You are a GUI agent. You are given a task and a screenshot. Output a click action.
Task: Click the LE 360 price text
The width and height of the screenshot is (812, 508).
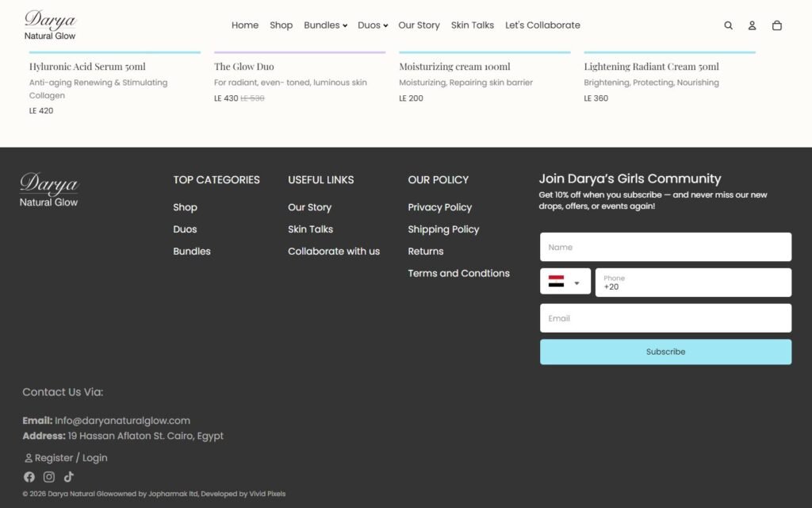pyautogui.click(x=596, y=98)
